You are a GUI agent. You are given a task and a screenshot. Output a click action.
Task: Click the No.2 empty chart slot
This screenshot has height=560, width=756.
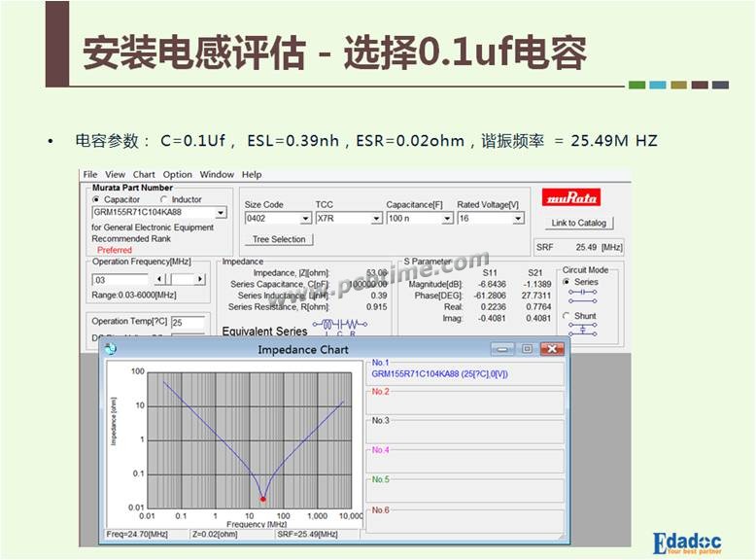(x=465, y=401)
